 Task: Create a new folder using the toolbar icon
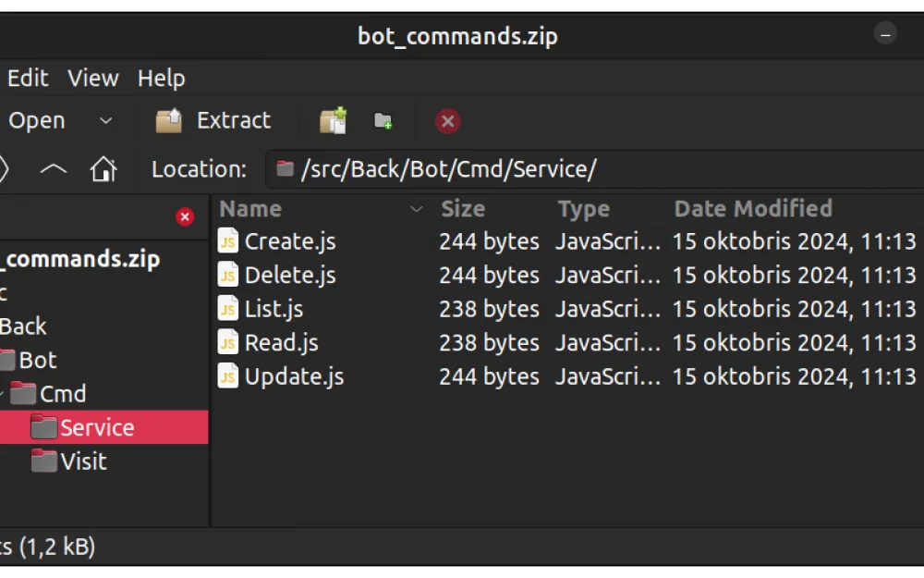tap(383, 120)
